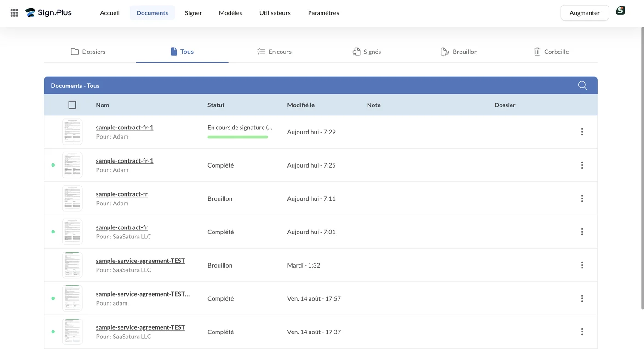
Task: Click the Note column header
Action: click(374, 105)
